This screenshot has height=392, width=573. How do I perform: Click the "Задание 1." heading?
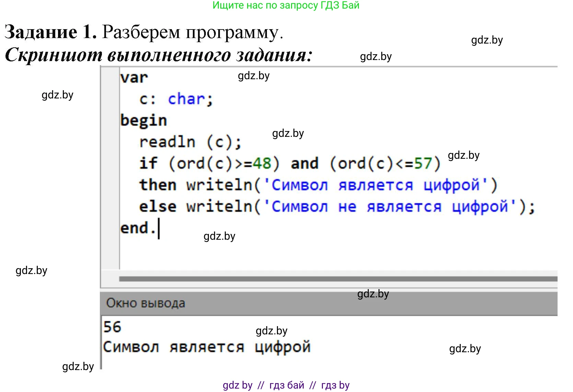(x=50, y=32)
